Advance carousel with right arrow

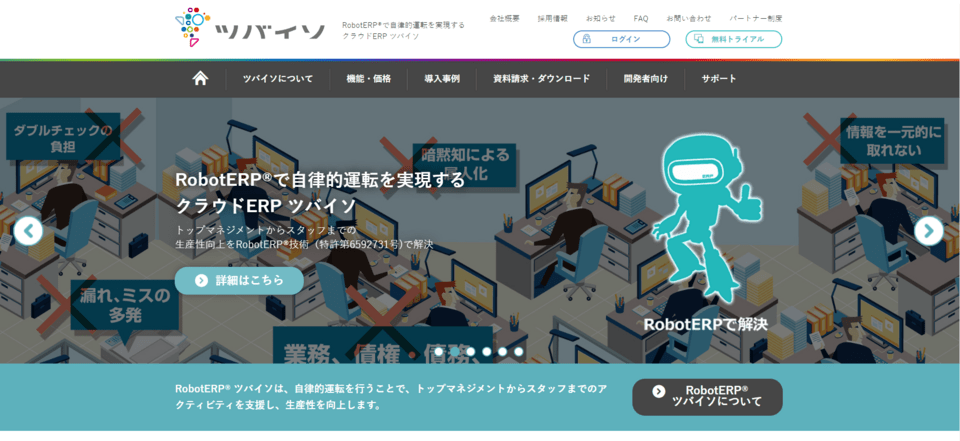pos(929,231)
